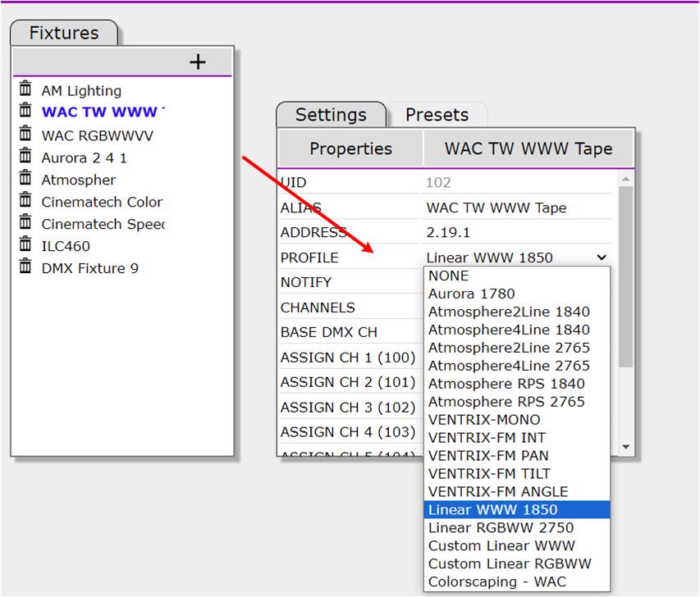Open the Fixtures tab
Image resolution: width=700 pixels, height=597 pixels.
[x=64, y=33]
